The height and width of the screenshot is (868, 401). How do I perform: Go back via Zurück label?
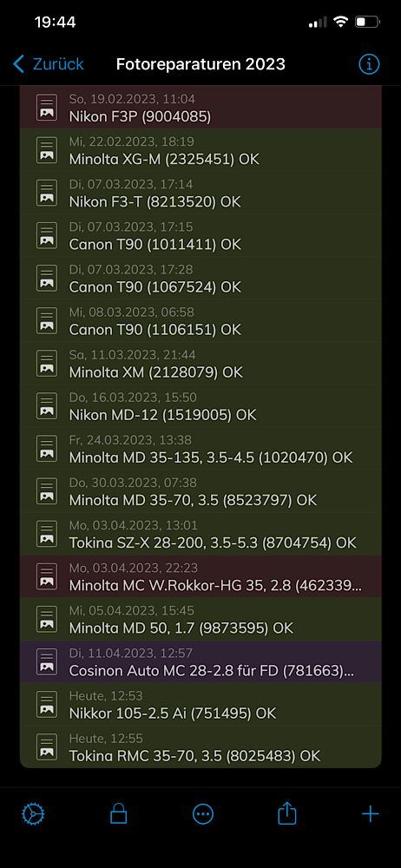click(x=58, y=64)
